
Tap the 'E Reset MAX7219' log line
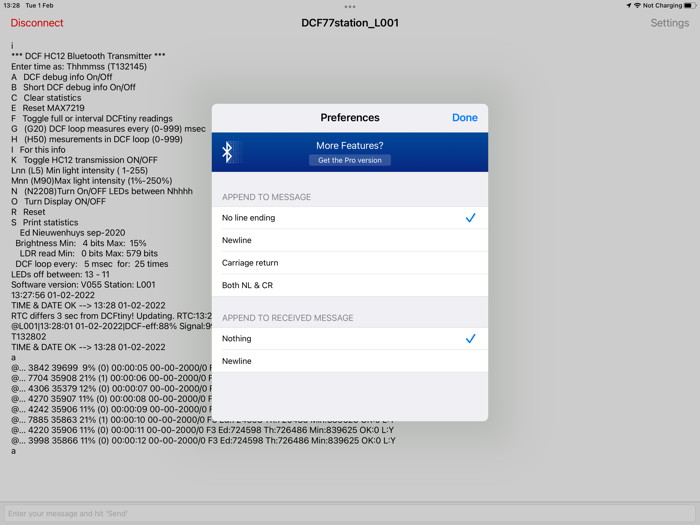[48, 108]
